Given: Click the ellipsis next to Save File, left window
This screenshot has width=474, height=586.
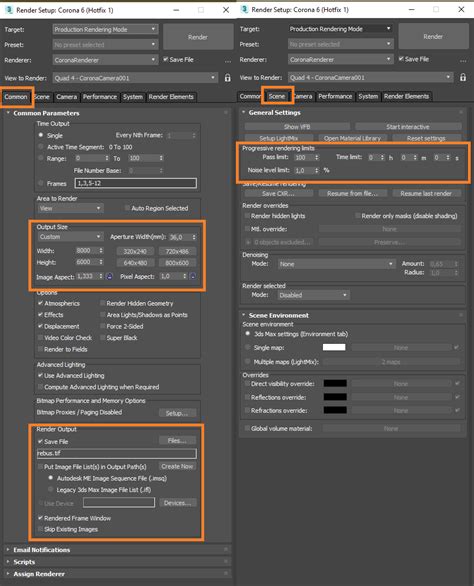Looking at the screenshot, I should click(228, 61).
